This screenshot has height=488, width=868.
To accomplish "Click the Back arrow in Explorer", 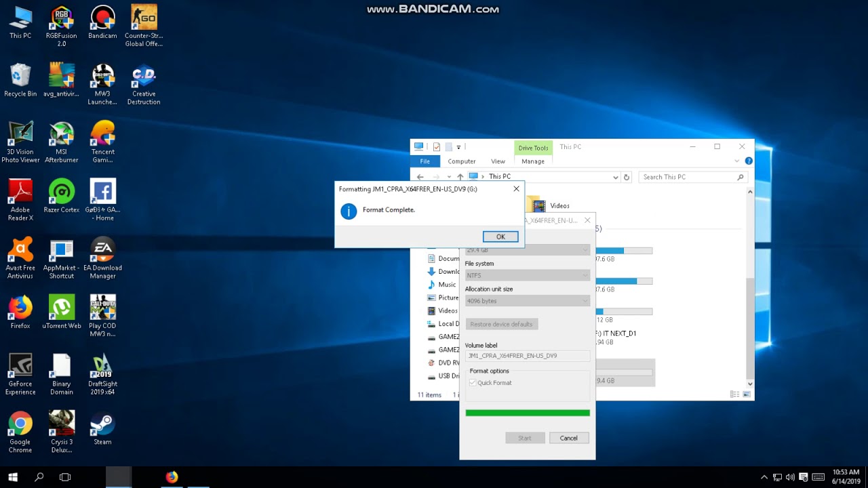I will 420,177.
